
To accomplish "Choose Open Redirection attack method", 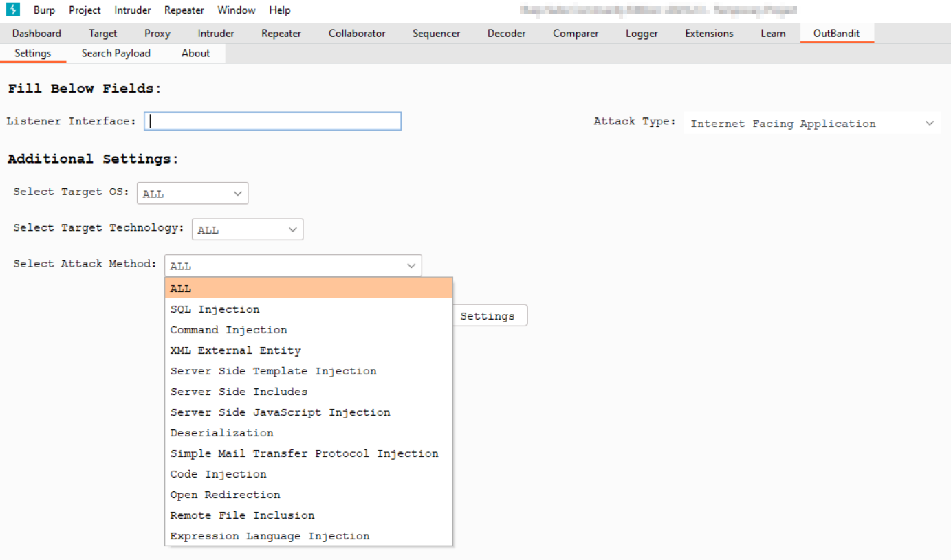I will (309, 495).
